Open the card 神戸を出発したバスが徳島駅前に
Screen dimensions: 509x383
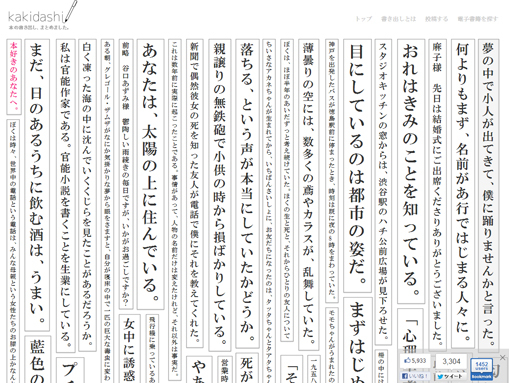tap(332, 171)
